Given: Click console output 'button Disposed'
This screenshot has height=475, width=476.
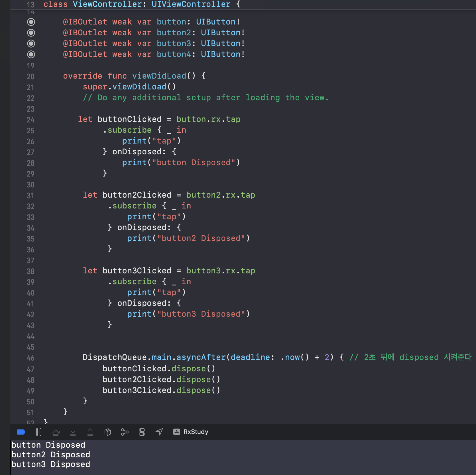Looking at the screenshot, I should [x=48, y=445].
